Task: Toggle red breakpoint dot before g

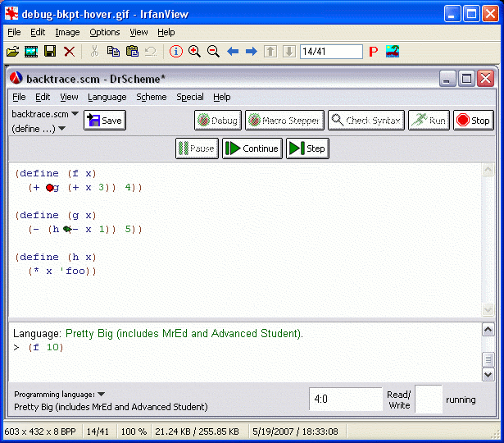Action: [49, 188]
